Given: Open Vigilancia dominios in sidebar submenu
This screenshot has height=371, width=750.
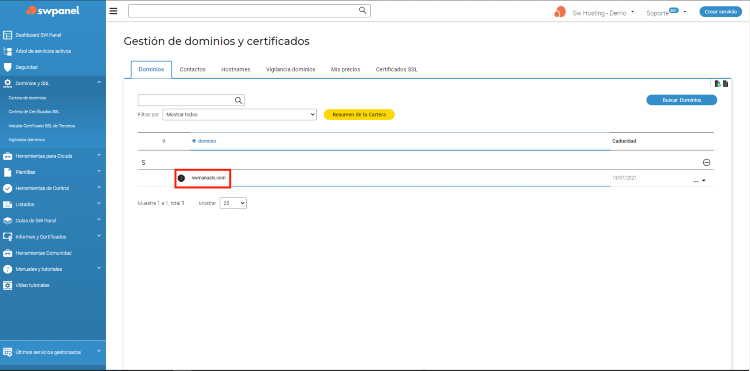Looking at the screenshot, I should (x=27, y=140).
